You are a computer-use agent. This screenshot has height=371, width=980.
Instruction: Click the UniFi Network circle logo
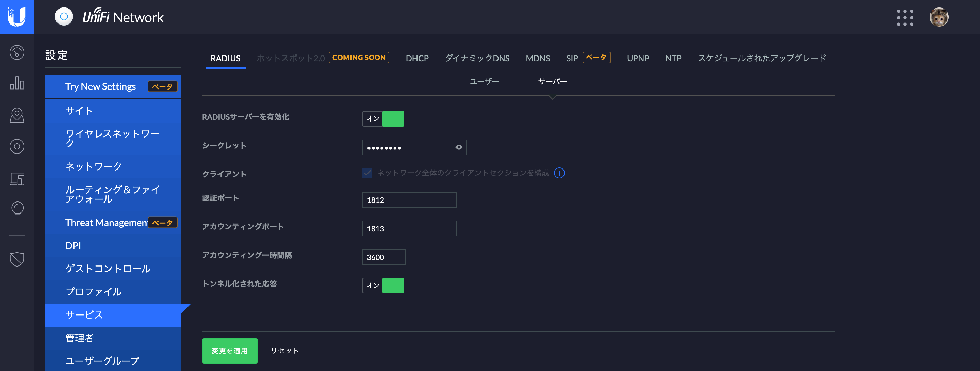(x=64, y=17)
